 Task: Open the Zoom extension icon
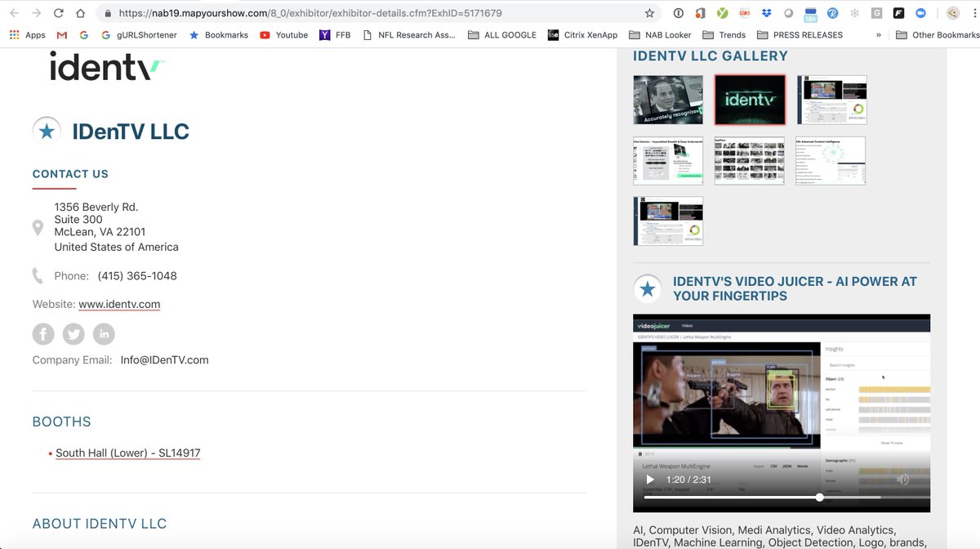tap(921, 13)
